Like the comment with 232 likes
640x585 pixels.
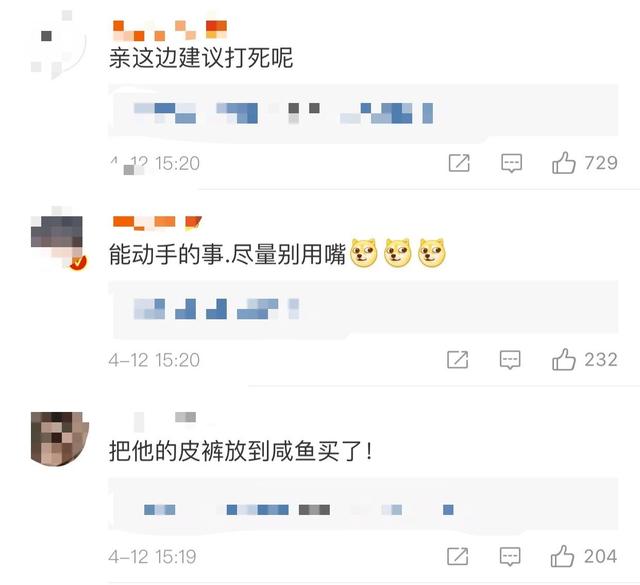(564, 359)
